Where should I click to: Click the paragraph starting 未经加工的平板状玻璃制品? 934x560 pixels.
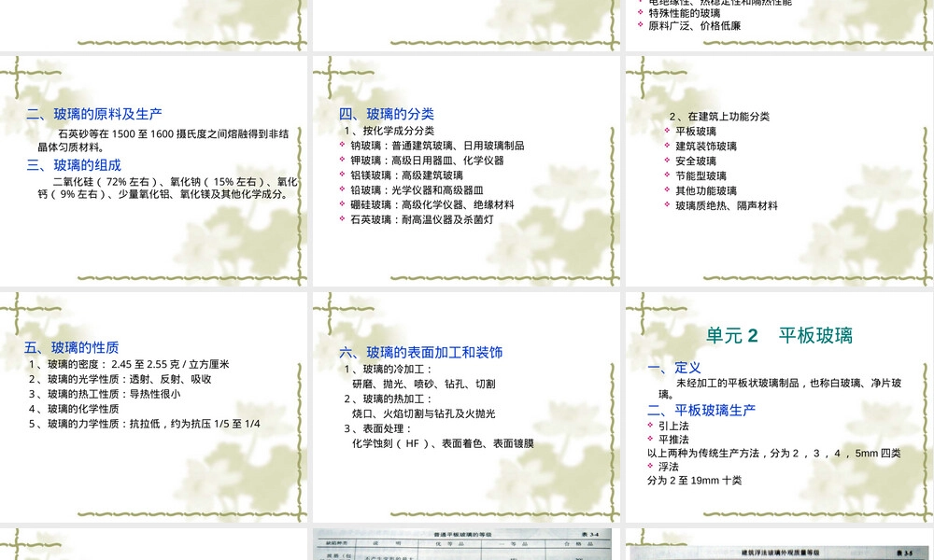(x=780, y=388)
